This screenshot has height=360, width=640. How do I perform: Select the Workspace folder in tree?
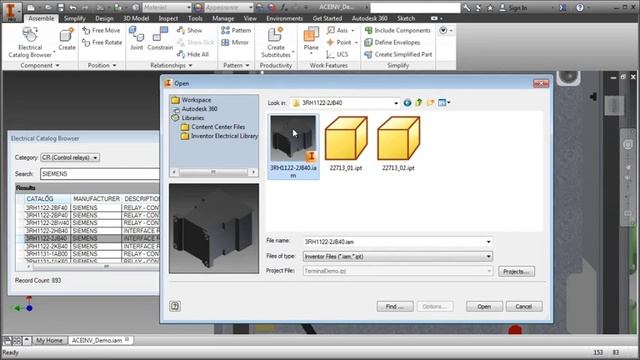[x=191, y=100]
